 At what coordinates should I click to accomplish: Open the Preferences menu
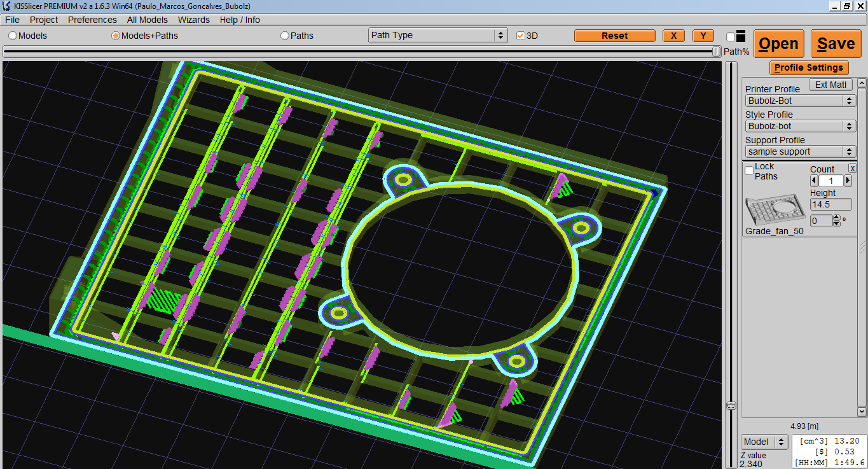tap(92, 20)
